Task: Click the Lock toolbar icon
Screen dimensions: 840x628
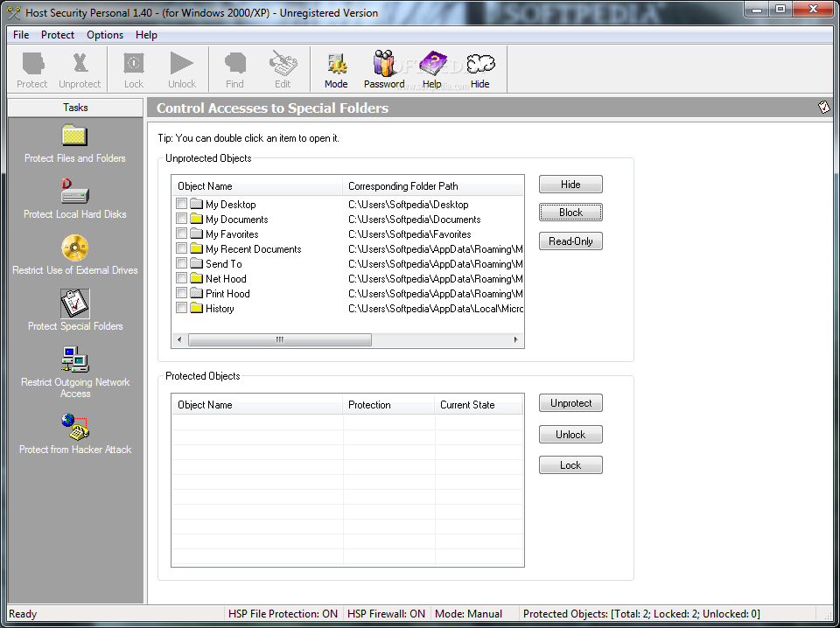Action: [134, 70]
